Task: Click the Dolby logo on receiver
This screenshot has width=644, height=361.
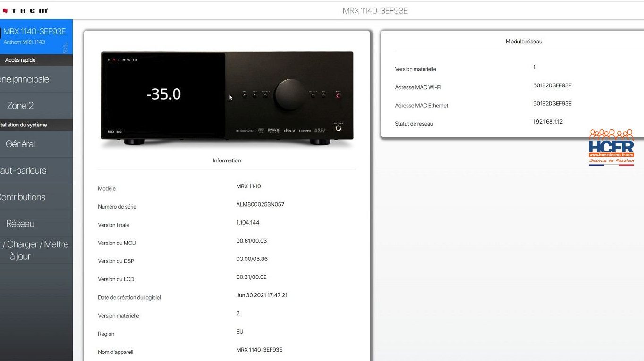Action: (x=246, y=131)
